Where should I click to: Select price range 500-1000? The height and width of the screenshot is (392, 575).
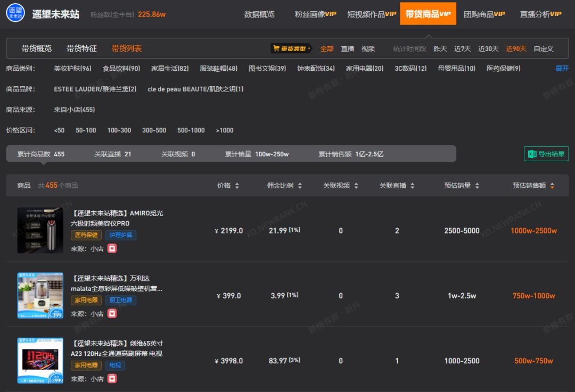[191, 130]
